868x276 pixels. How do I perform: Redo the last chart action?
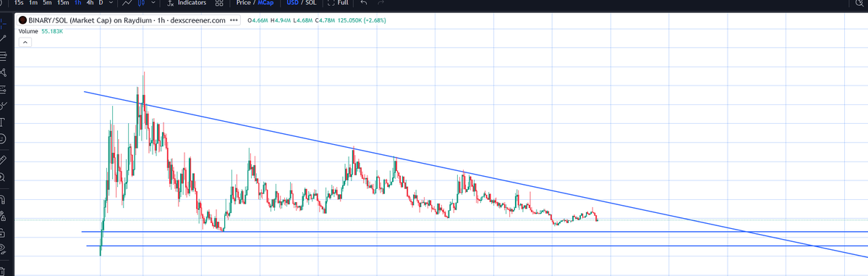pyautogui.click(x=381, y=3)
